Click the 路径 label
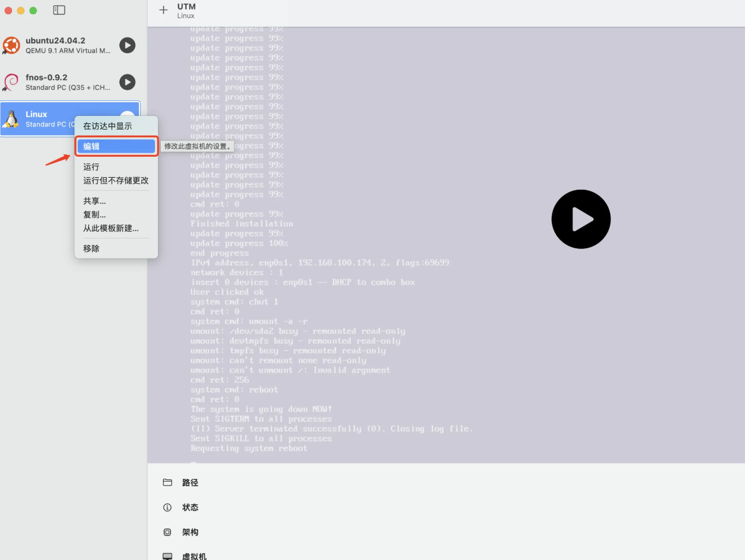Viewport: 745px width, 560px height. click(190, 483)
